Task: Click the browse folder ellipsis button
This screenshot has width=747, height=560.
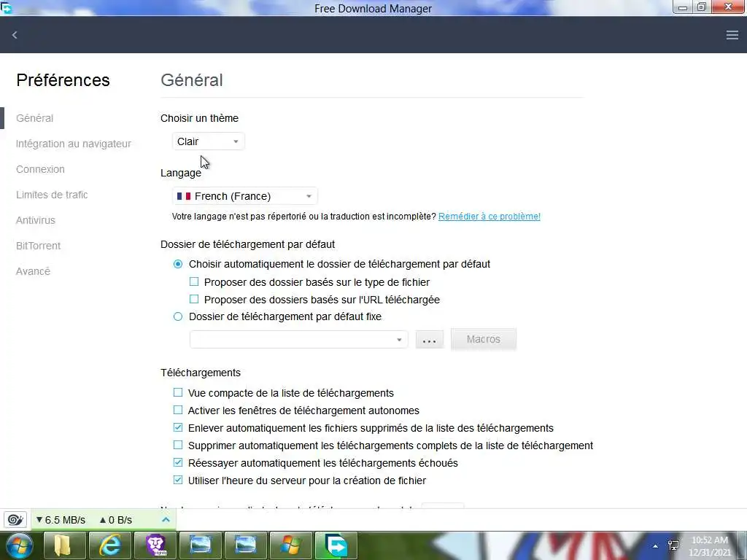Action: [x=429, y=340]
